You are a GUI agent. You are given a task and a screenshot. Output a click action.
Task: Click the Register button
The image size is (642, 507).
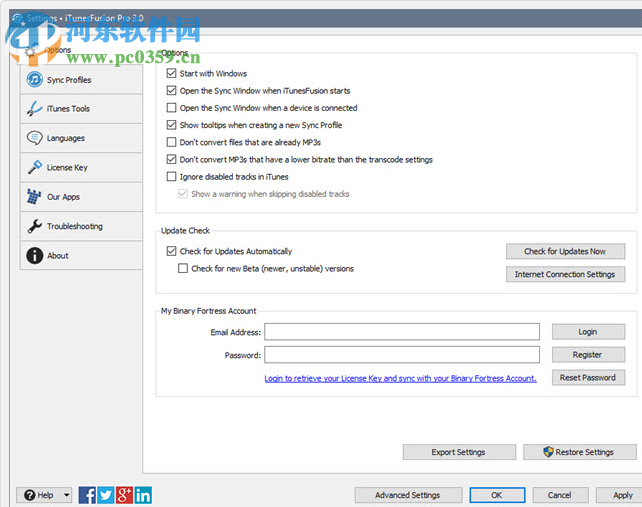click(588, 355)
